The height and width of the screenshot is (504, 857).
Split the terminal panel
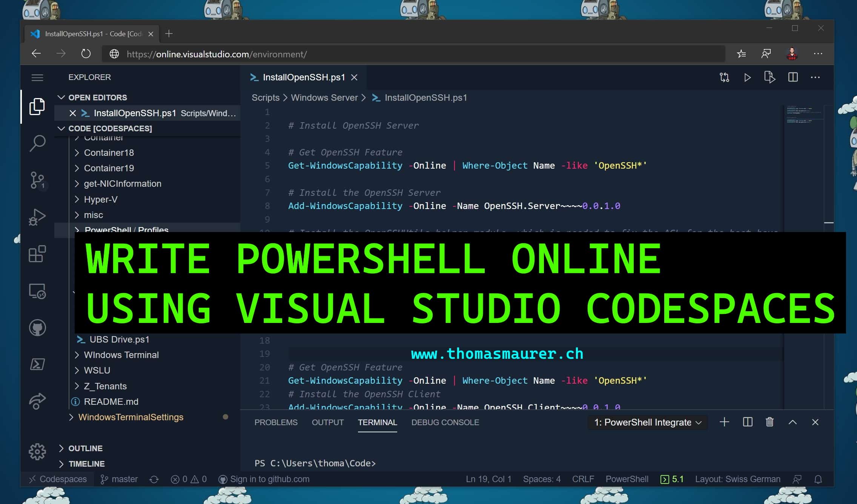tap(747, 422)
